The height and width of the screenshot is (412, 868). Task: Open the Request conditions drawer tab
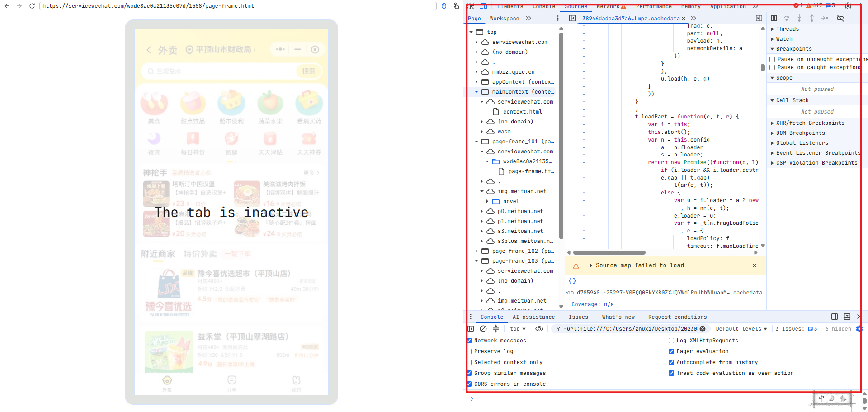pos(677,317)
